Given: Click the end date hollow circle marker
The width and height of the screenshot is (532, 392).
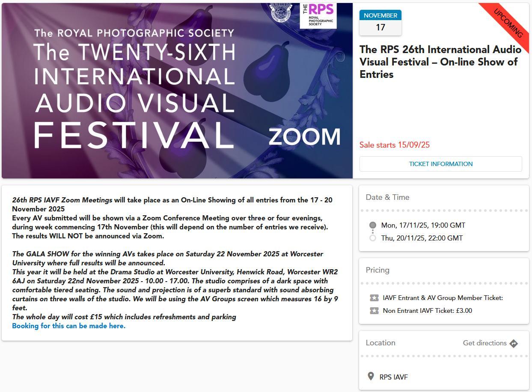Looking at the screenshot, I should tap(373, 238).
